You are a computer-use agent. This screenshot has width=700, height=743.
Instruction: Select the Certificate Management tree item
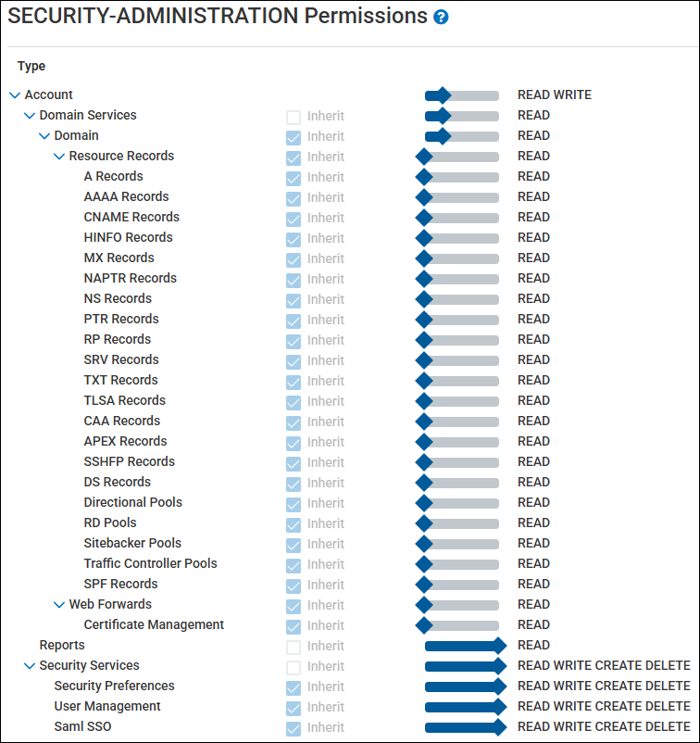point(154,624)
